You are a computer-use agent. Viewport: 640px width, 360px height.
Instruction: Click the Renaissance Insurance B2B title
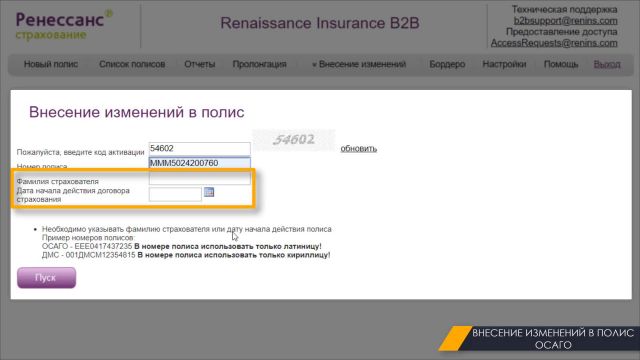point(320,23)
